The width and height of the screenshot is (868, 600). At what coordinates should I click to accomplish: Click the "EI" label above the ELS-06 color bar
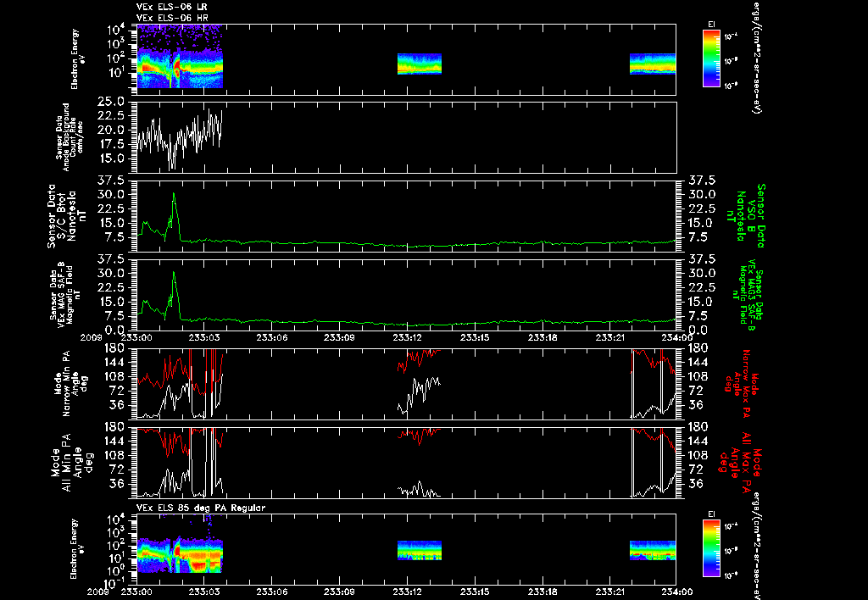tap(711, 24)
